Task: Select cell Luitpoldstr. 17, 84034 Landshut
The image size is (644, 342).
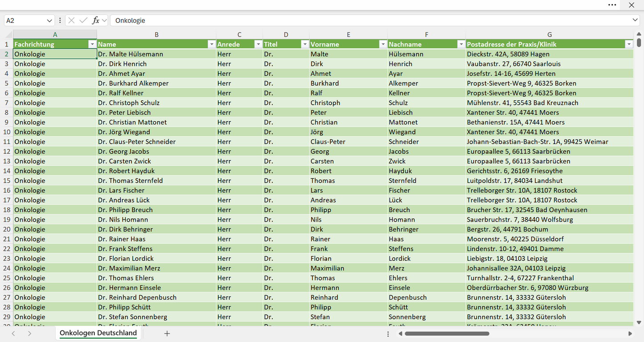Action: click(x=550, y=181)
